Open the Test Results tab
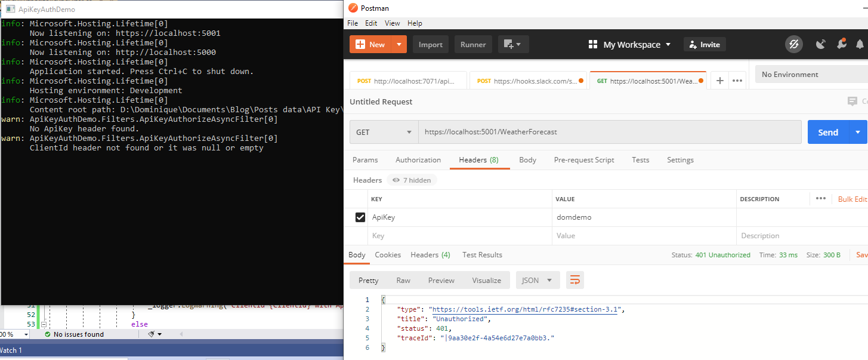The image size is (868, 360). point(482,255)
